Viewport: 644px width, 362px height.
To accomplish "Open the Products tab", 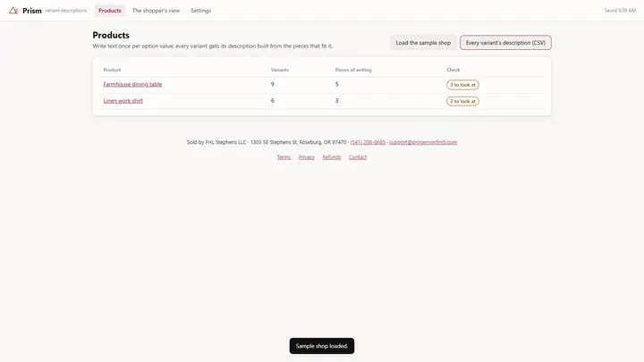I will coord(110,11).
